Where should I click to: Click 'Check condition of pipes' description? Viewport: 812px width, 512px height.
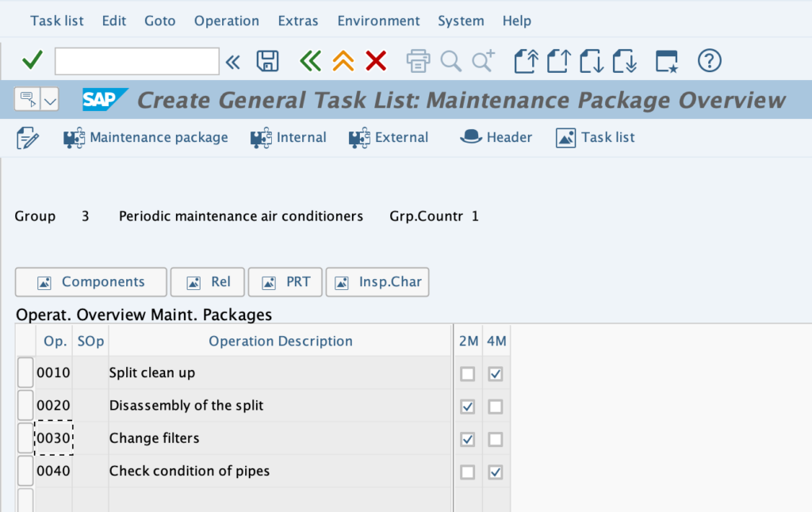[x=190, y=471]
